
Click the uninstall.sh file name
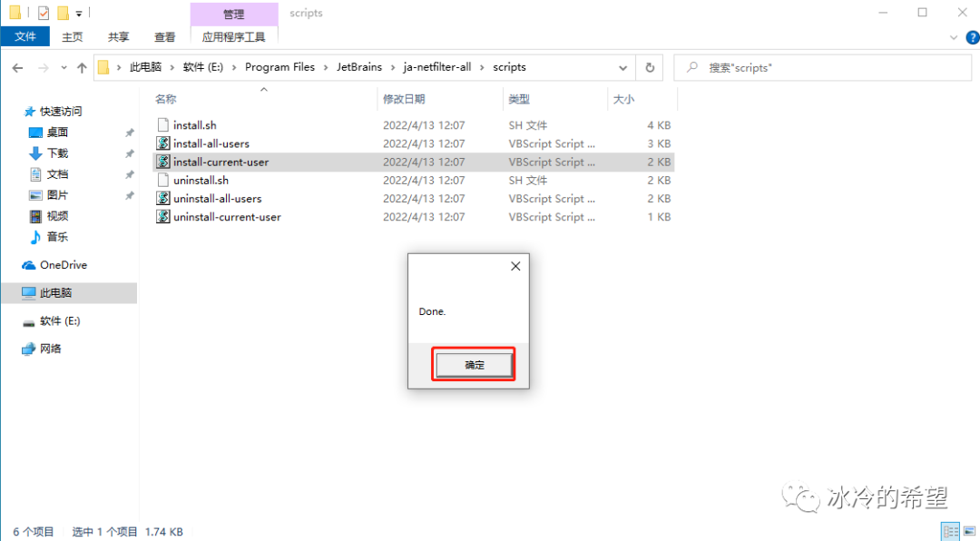point(201,180)
